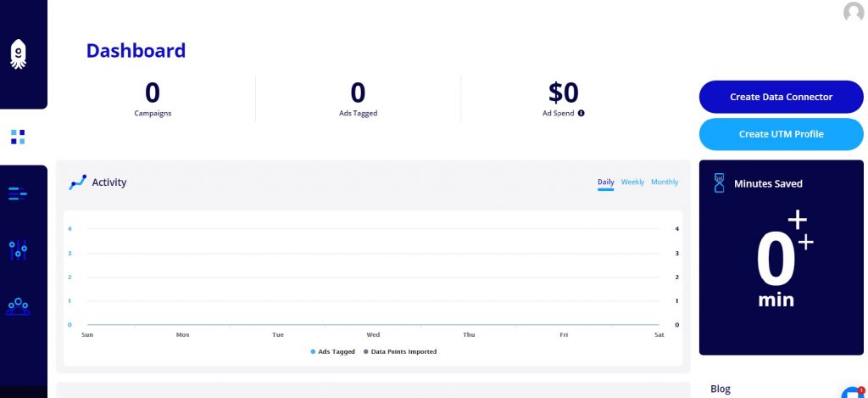Click the Ads Tagged stat label
This screenshot has height=398, width=868.
tap(359, 113)
